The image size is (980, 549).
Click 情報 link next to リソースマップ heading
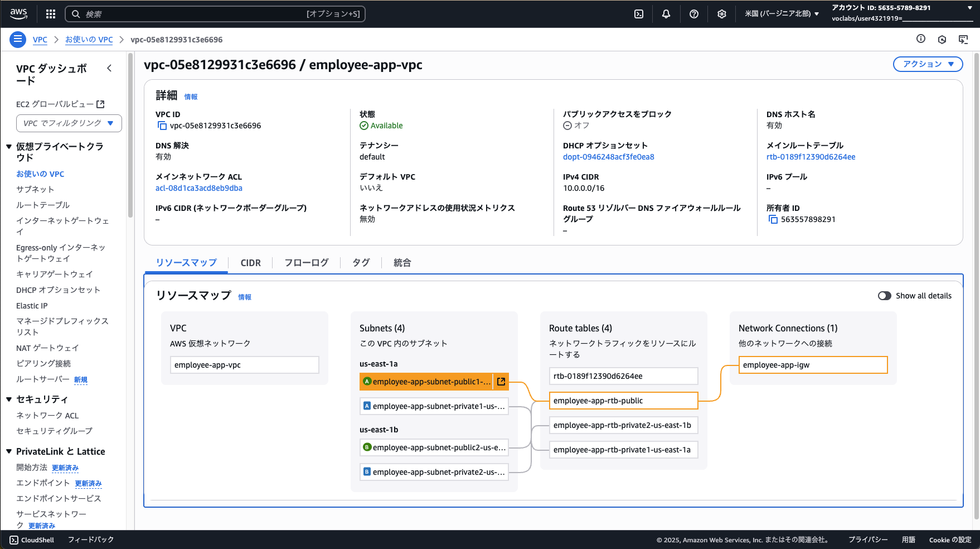point(245,297)
